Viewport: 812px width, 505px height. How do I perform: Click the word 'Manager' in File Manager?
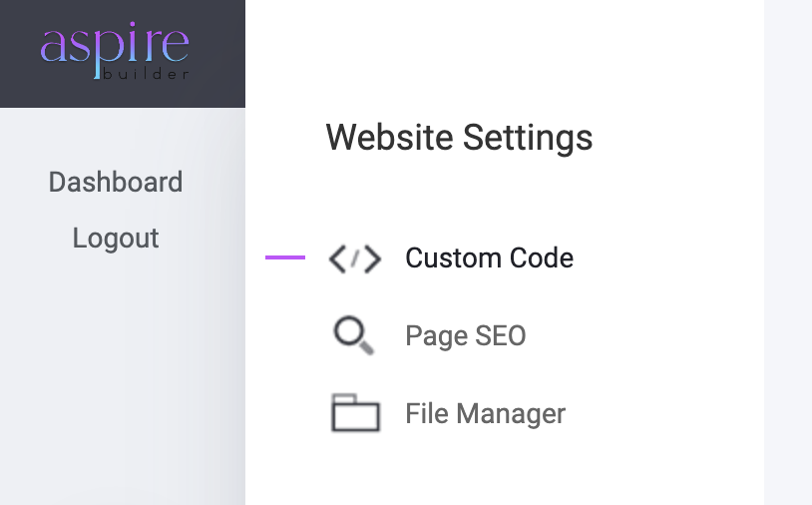point(511,413)
